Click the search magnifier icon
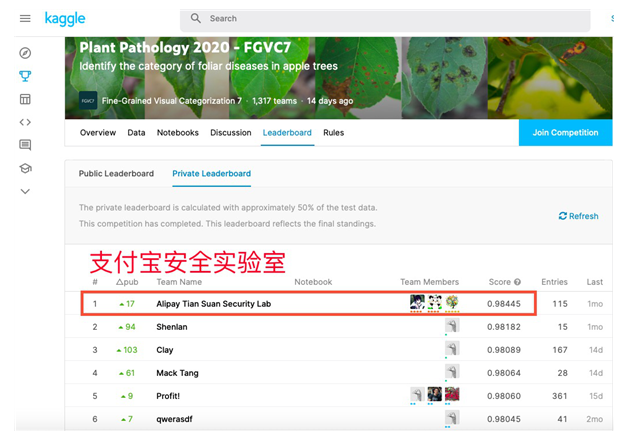The width and height of the screenshot is (630, 439). coord(196,18)
